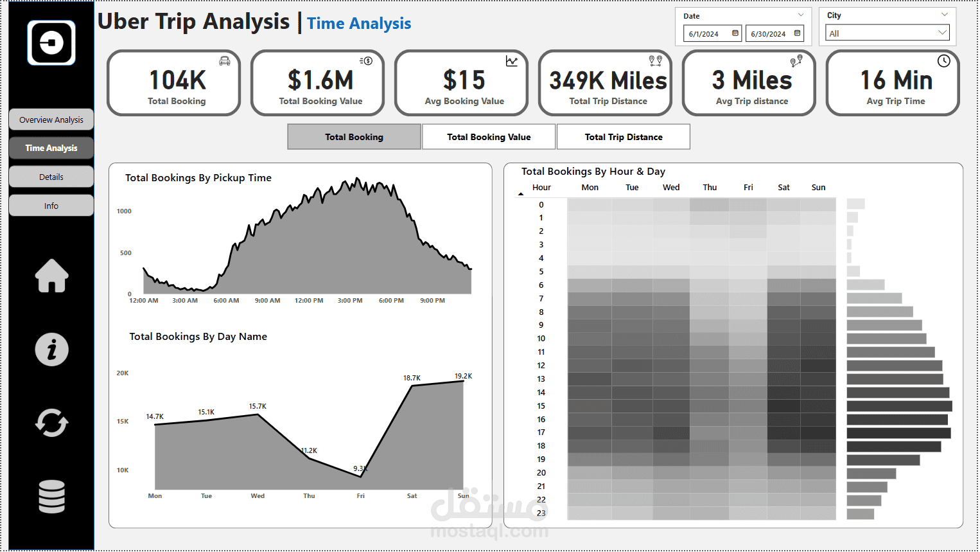The image size is (980, 552).
Task: Click the hour 15 bar in hourly bar chart
Action: (899, 406)
